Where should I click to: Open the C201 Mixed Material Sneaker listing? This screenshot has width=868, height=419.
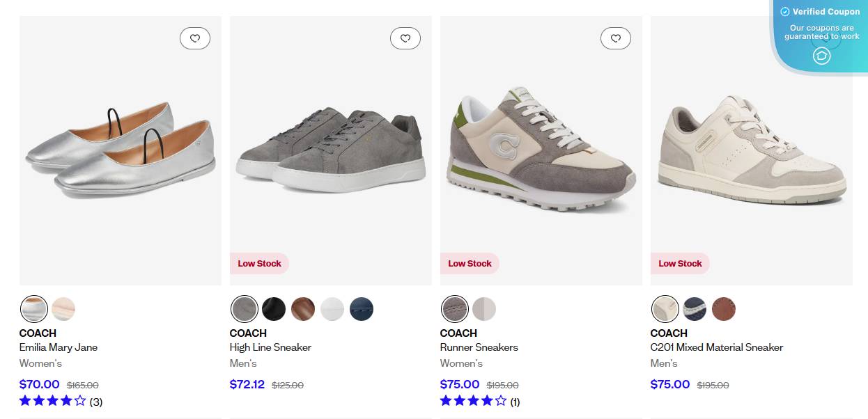(716, 347)
